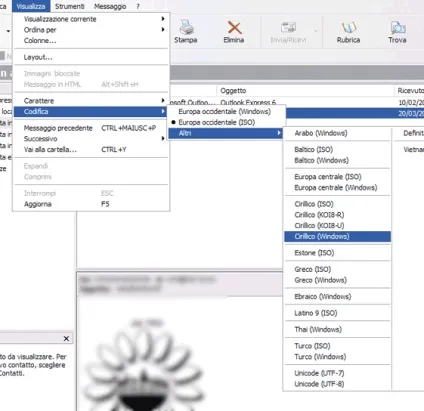
Task: Click the Elimina red X icon
Action: click(234, 27)
